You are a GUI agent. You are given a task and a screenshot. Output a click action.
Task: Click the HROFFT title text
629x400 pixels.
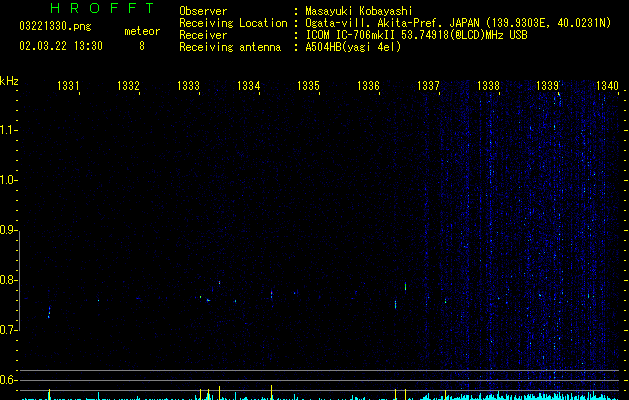[102, 8]
